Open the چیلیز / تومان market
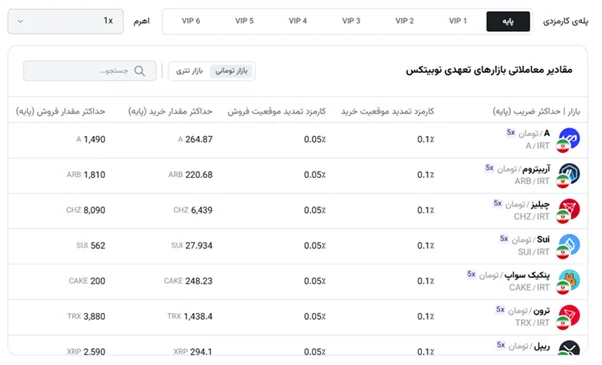 pos(528,204)
